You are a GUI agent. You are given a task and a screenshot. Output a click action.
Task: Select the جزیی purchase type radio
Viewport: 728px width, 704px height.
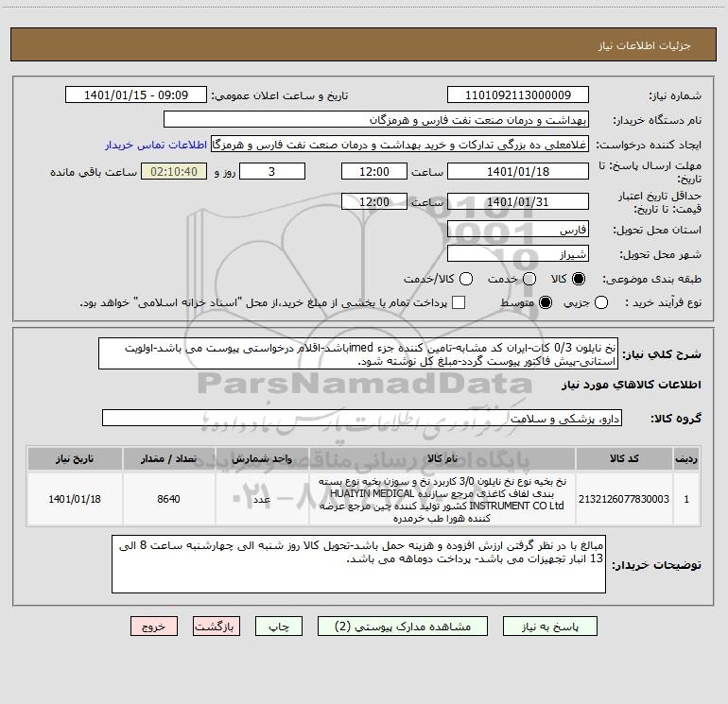[601, 302]
